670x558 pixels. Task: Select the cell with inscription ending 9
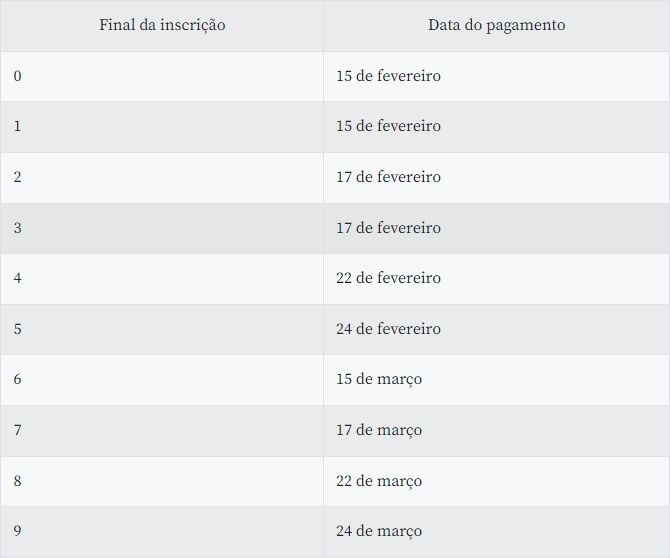tap(18, 531)
